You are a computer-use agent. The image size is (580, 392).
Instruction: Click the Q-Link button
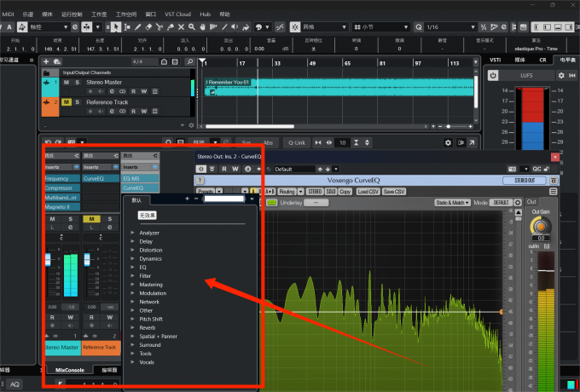[297, 142]
